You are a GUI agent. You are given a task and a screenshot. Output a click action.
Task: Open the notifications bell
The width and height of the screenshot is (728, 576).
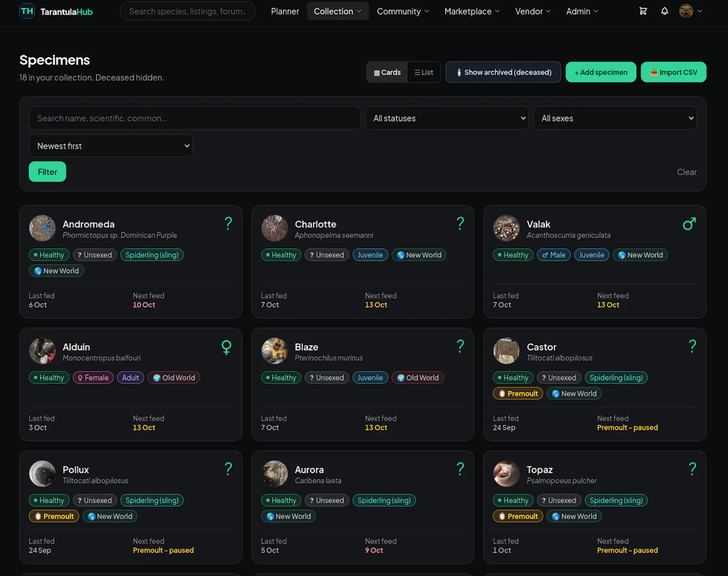point(664,11)
